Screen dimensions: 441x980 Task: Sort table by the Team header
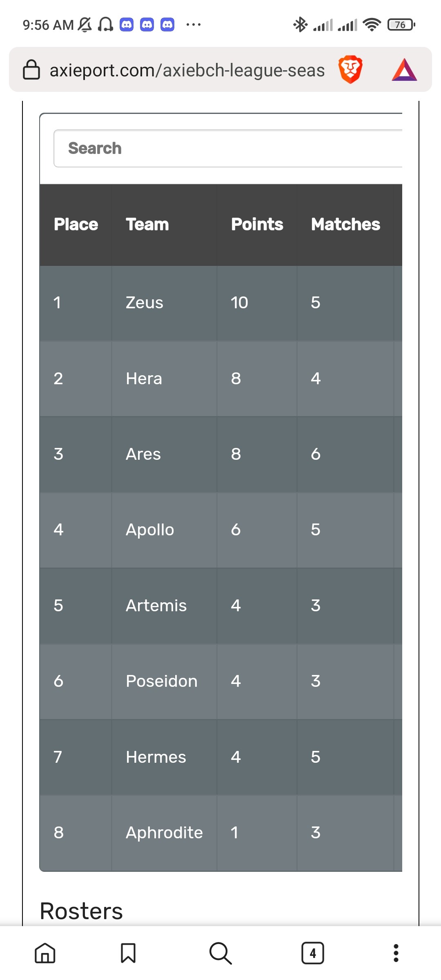pos(147,225)
